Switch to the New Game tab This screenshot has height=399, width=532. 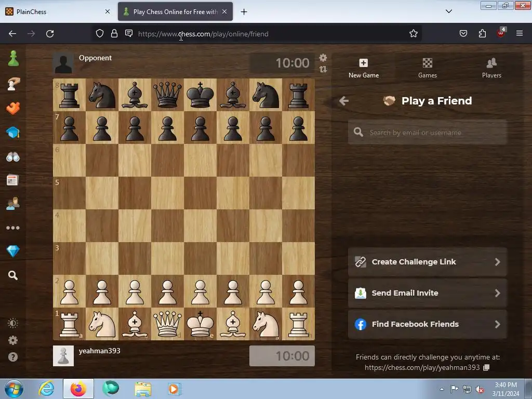[x=363, y=68]
